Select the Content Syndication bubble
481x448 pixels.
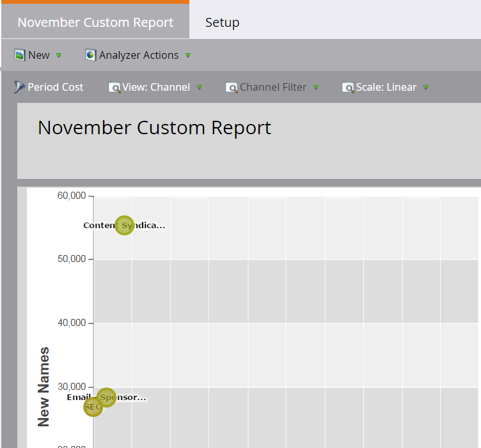125,226
